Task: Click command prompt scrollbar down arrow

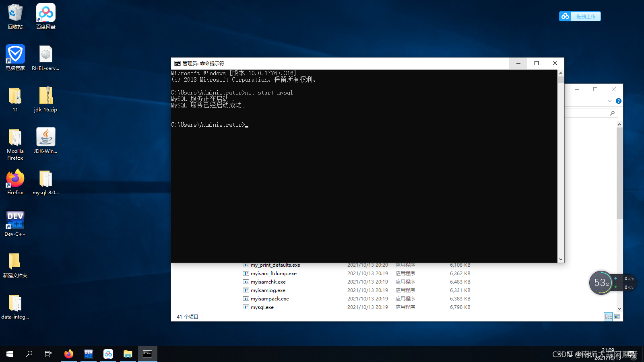Action: [561, 259]
